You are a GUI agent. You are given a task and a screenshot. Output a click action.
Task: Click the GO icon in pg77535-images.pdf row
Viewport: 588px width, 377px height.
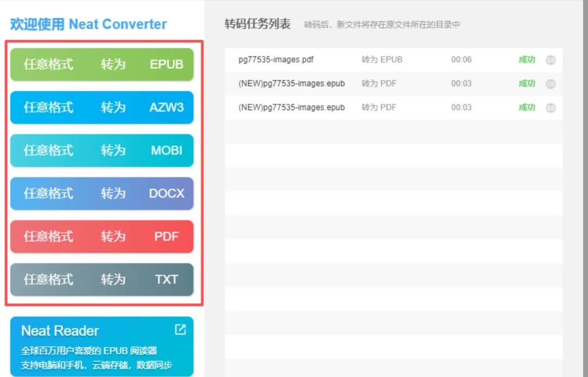tap(550, 60)
